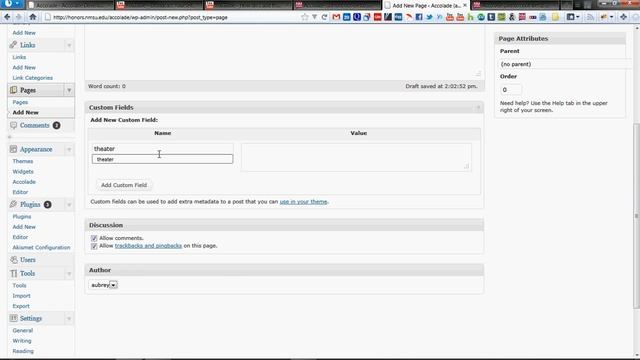Viewport: 640px width, 360px height.
Task: Collapse the Tools menu arrow
Action: point(69,273)
